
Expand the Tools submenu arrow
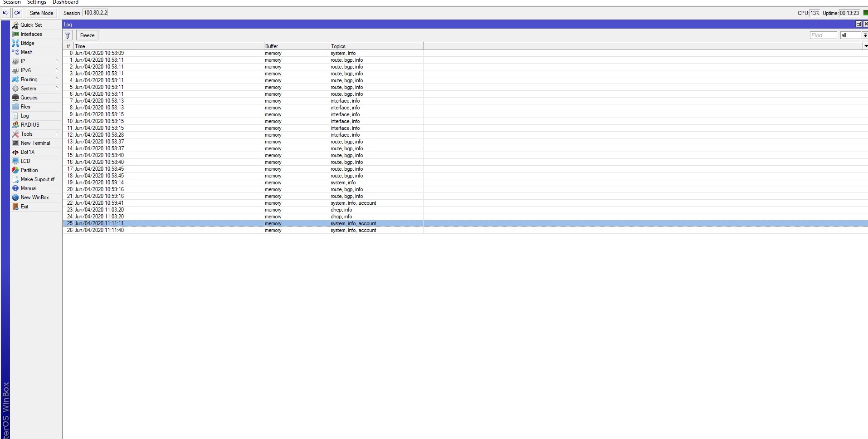(57, 133)
